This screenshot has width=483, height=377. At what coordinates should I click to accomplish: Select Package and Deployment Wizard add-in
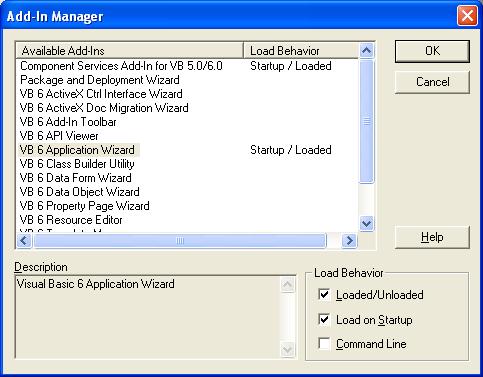[100, 80]
